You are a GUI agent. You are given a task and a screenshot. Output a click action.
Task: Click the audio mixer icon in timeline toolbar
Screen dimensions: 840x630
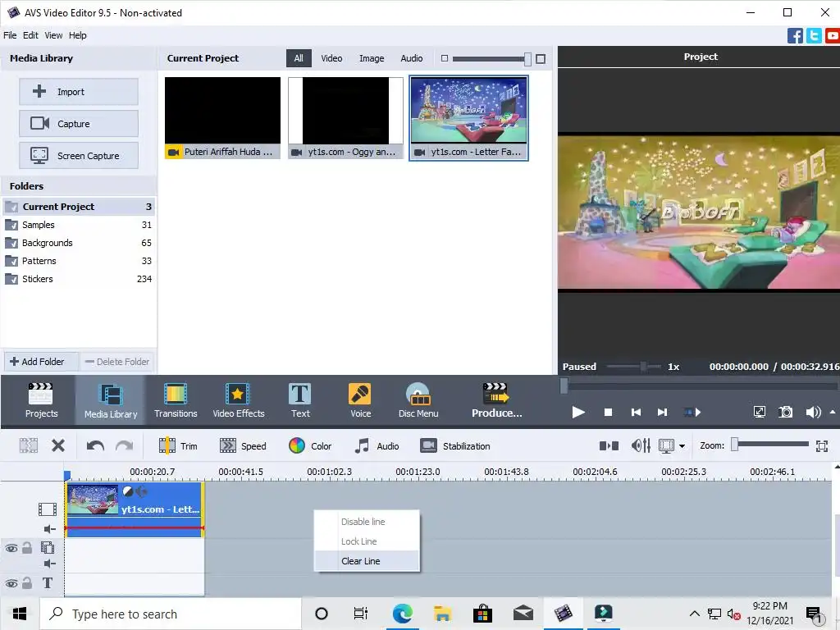point(641,445)
